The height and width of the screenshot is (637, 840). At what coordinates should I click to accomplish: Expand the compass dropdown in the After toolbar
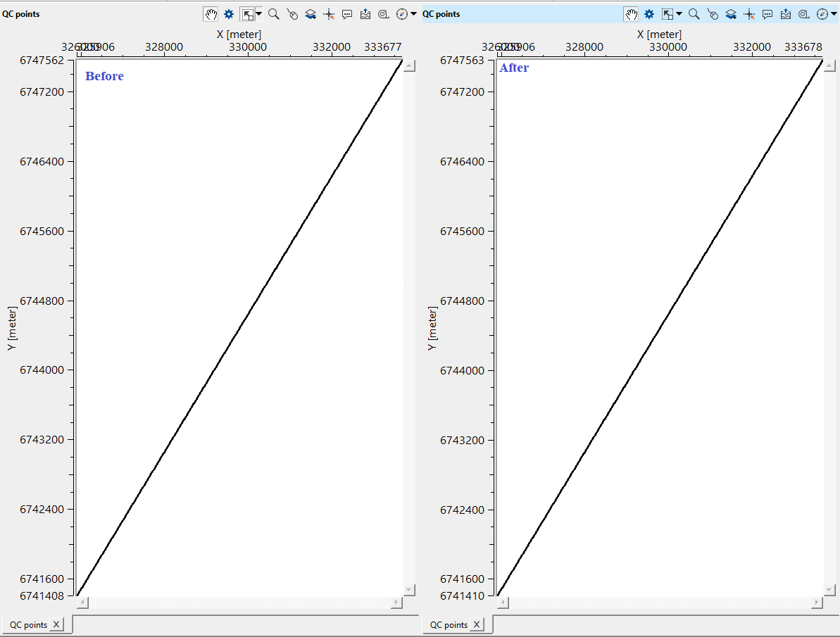822,13
